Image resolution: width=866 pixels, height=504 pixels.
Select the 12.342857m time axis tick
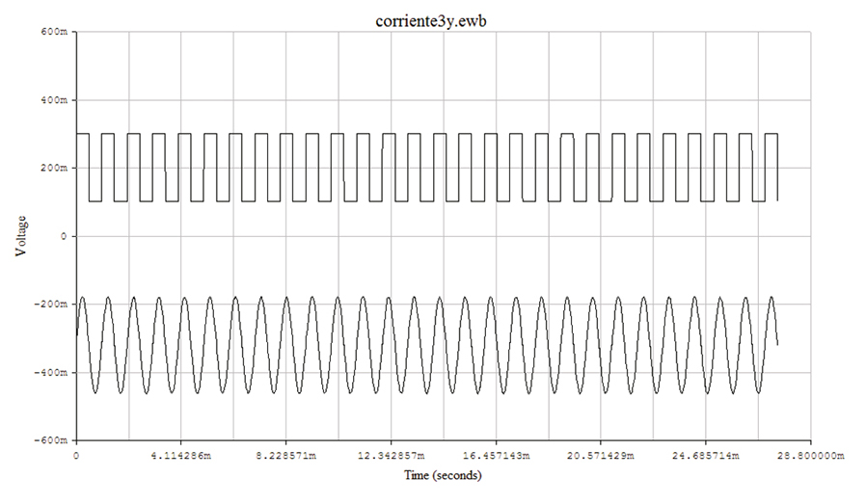(391, 453)
